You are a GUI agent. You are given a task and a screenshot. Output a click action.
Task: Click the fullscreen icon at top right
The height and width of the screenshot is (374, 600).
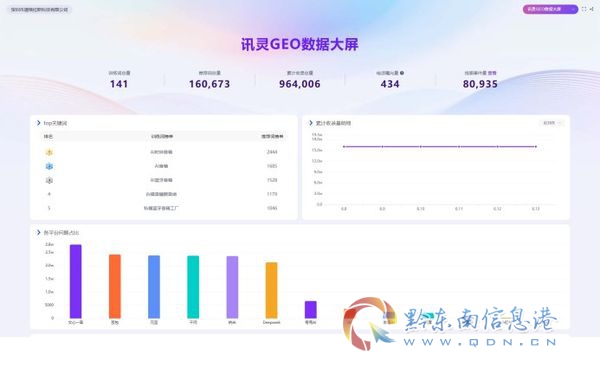point(584,9)
